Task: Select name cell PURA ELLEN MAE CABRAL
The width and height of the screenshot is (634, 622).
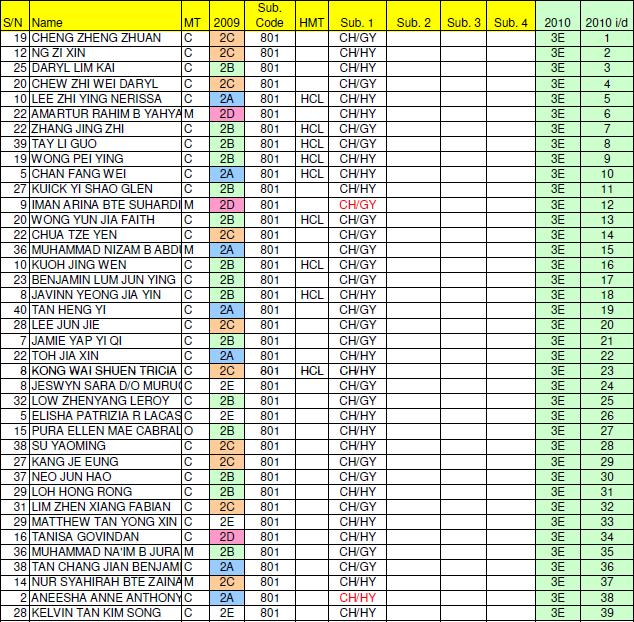Action: pyautogui.click(x=105, y=431)
